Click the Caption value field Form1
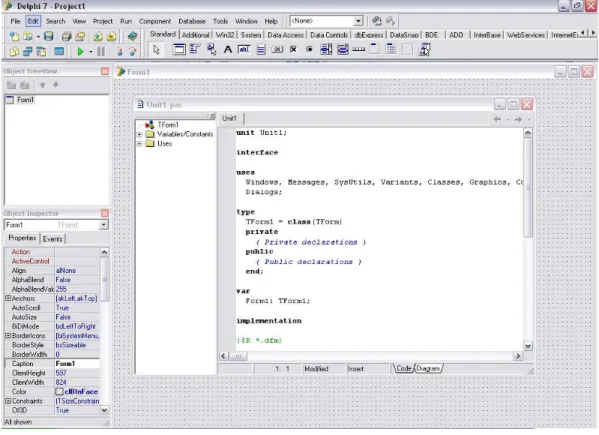Viewport: 599px width, 435px height. pos(77,364)
